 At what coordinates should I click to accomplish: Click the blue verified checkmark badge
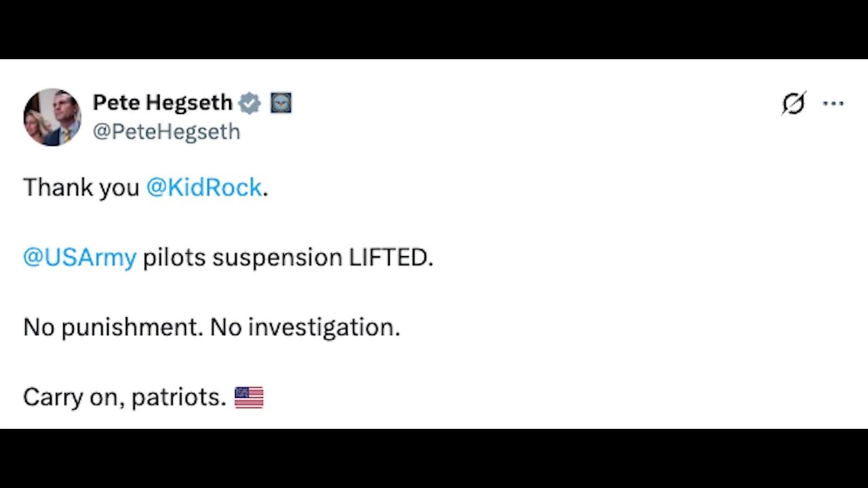click(x=250, y=103)
